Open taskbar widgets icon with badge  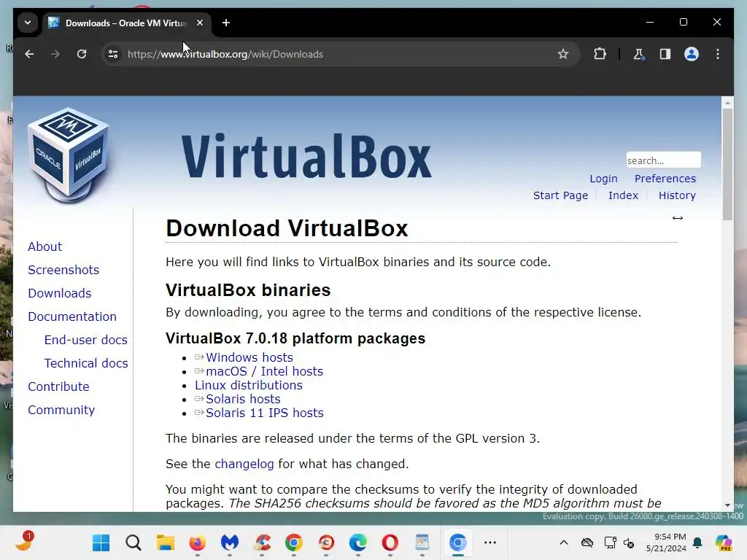click(x=23, y=542)
